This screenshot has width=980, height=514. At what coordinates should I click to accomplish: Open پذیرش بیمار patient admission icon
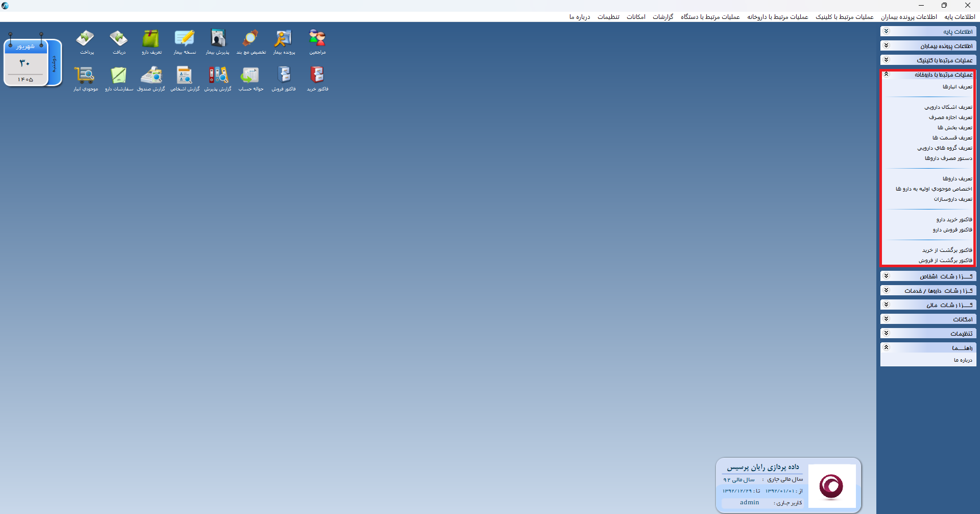pos(218,42)
